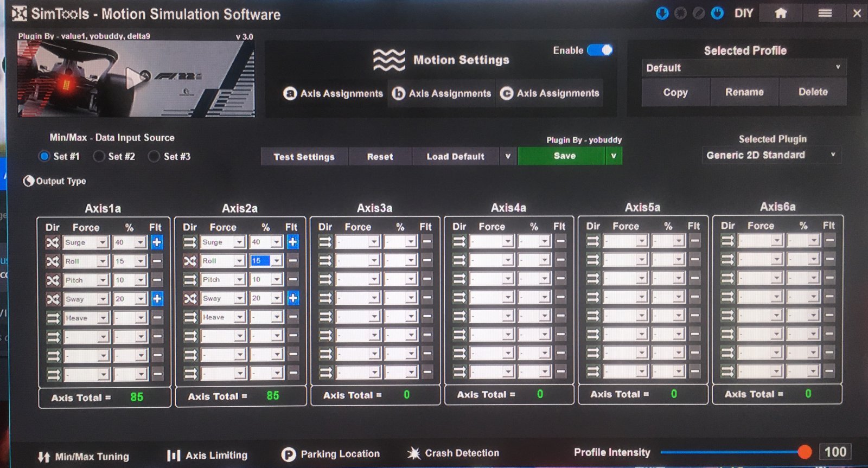
Task: Toggle the Motion Settings Enable switch
Action: pos(599,50)
